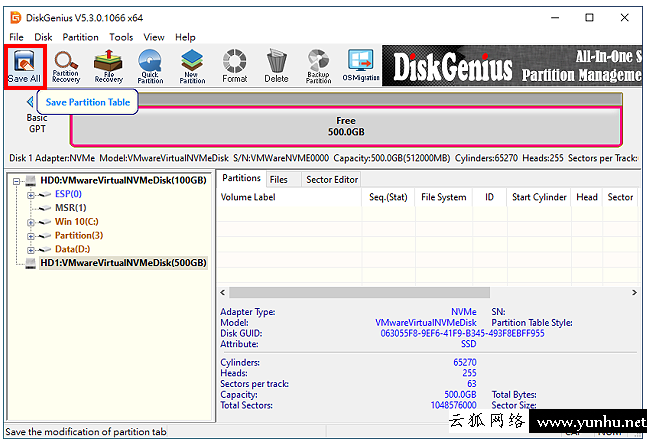The image size is (650, 444).
Task: Select ESP(0) partition label
Action: point(68,194)
